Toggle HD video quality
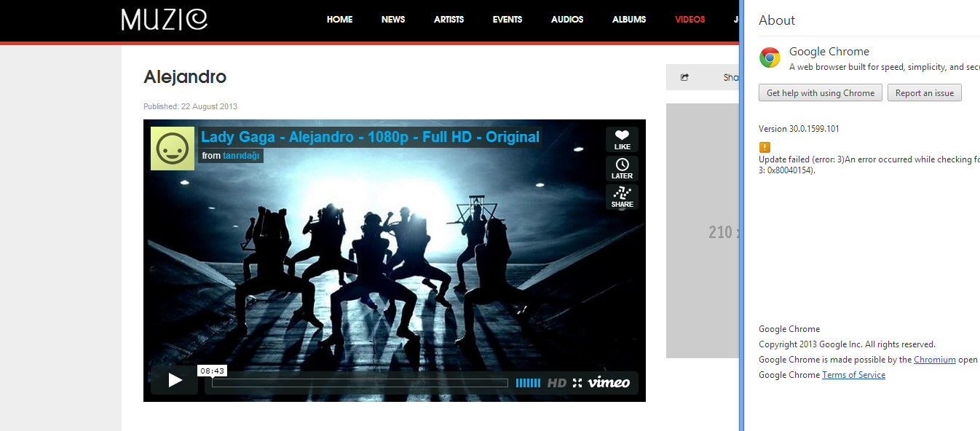Screen dimensions: 980x431 click(x=557, y=383)
